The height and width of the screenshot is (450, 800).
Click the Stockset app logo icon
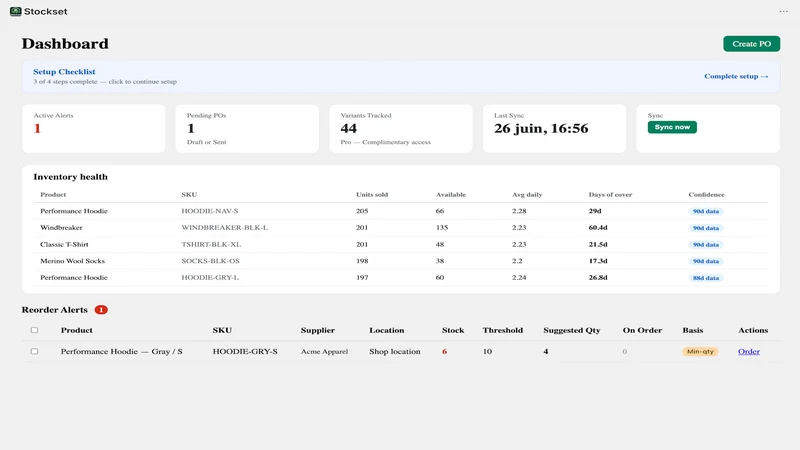15,11
